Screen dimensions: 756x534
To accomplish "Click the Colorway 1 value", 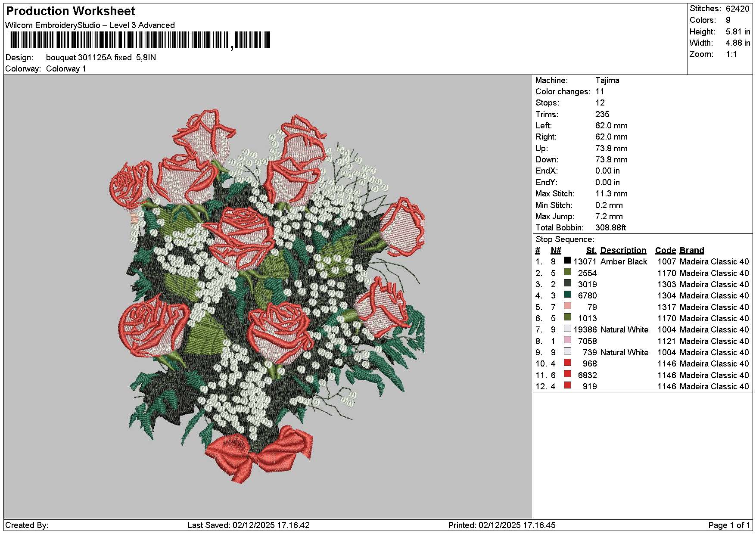I will pos(66,69).
